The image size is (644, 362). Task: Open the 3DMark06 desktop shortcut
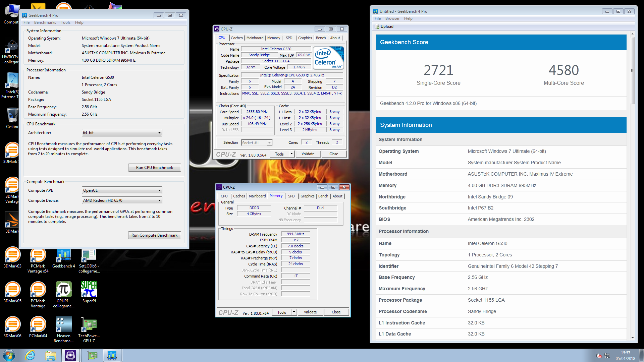coord(12,327)
